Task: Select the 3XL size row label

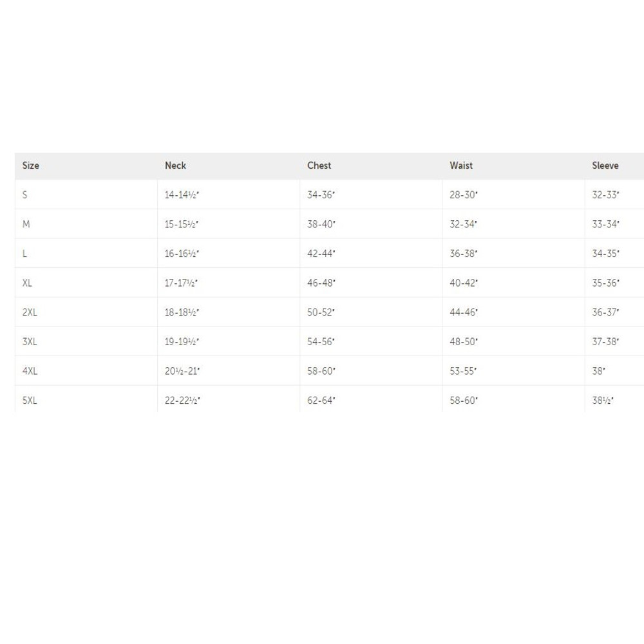Action: tap(30, 342)
